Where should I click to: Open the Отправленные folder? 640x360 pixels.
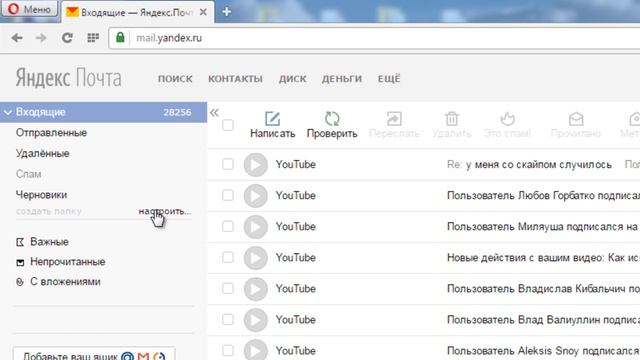click(x=51, y=133)
